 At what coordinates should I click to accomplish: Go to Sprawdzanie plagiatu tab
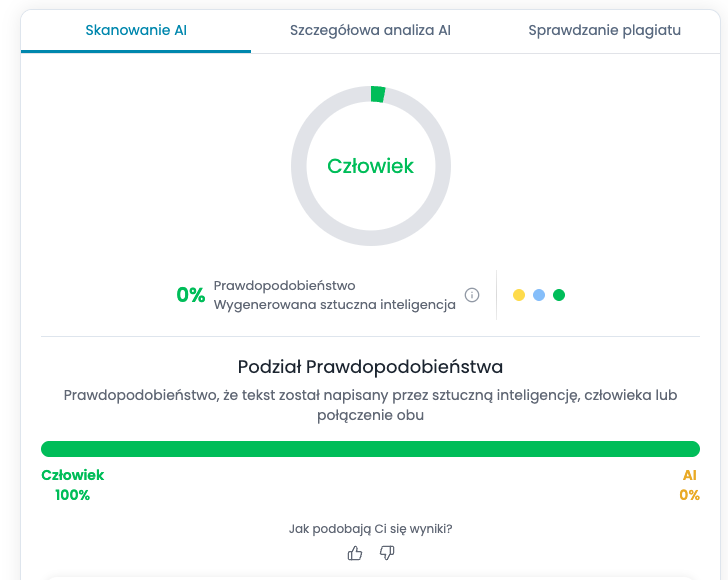click(604, 30)
